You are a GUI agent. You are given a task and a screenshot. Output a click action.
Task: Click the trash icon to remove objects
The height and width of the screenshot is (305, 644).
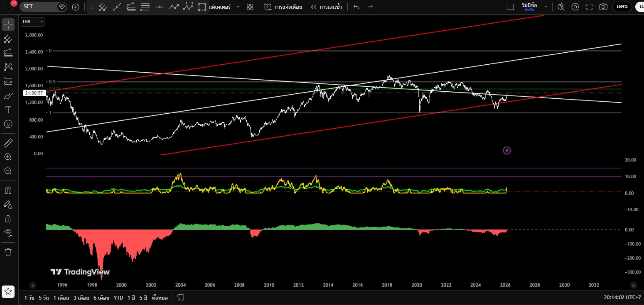point(8,252)
